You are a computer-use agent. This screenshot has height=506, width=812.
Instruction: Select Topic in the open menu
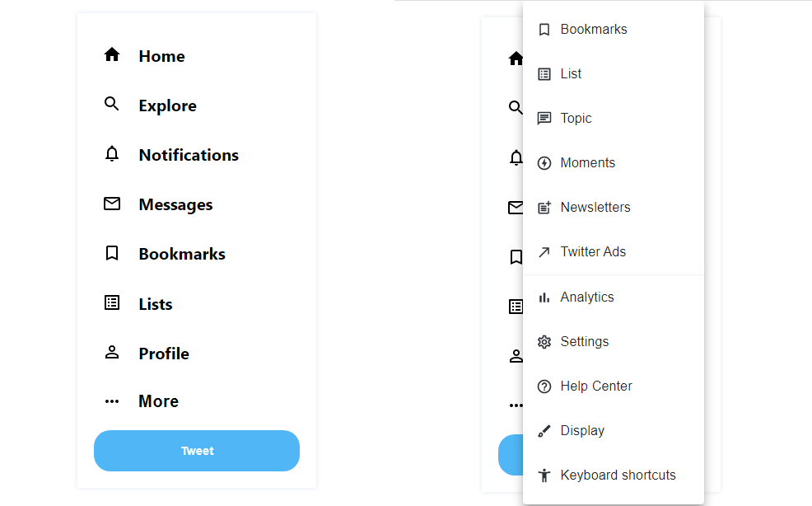click(576, 118)
